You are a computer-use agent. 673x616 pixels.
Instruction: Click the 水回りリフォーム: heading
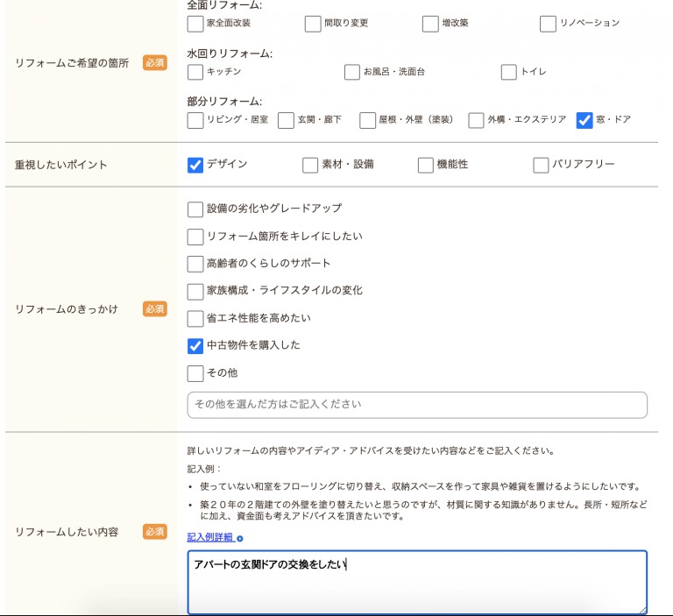pos(230,53)
